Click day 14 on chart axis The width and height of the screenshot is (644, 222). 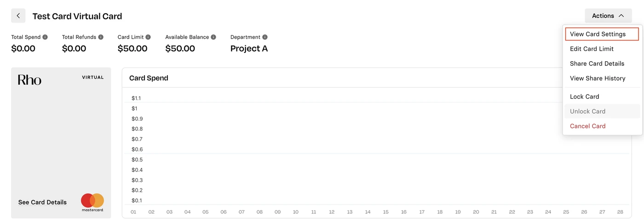point(368,212)
